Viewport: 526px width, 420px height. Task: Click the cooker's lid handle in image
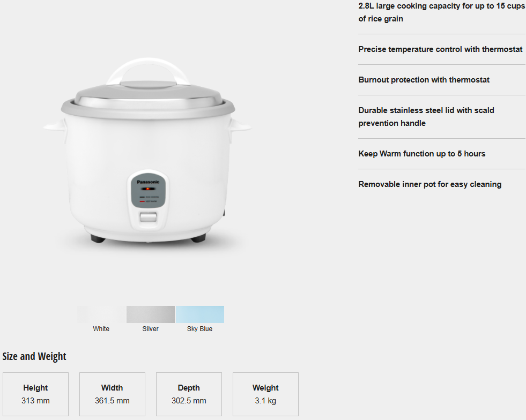[148, 72]
